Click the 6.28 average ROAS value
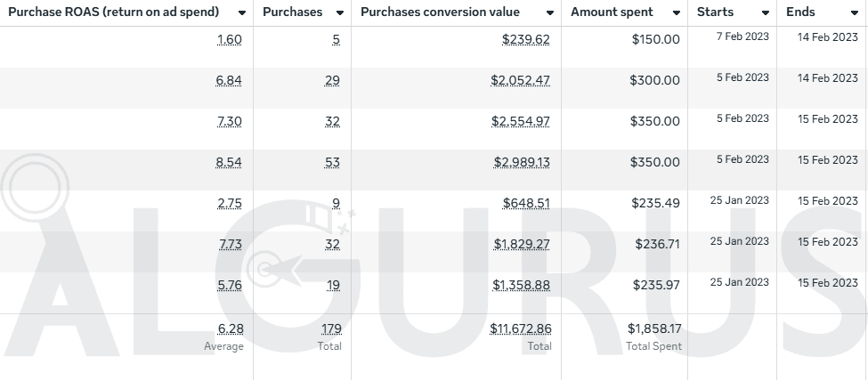Viewport: 868px width, 389px height. (230, 328)
